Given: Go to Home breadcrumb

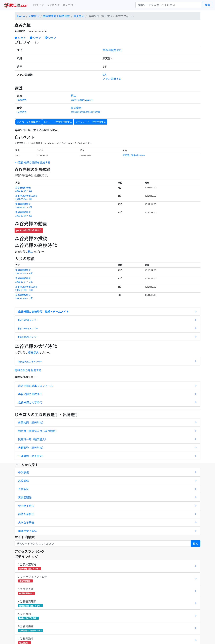Looking at the screenshot, I should 21,16.
